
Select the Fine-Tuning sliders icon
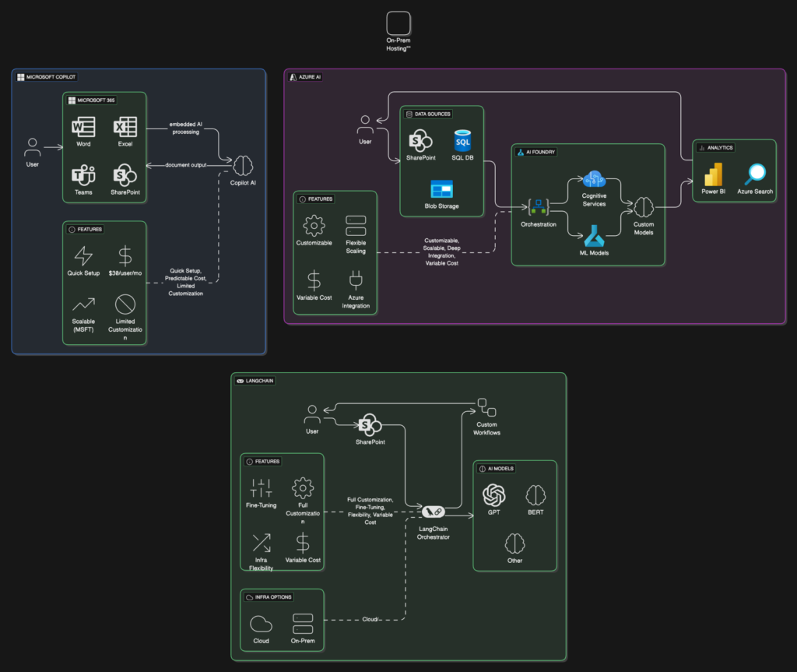pyautogui.click(x=261, y=489)
